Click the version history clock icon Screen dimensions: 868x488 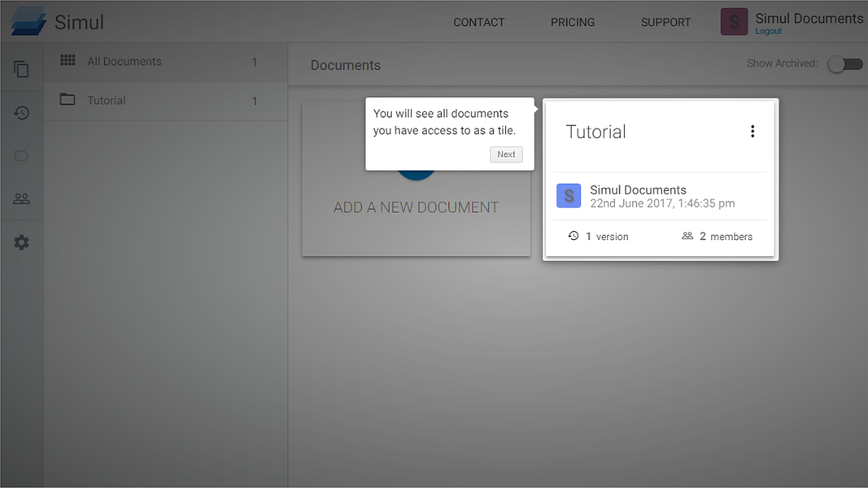click(x=574, y=236)
